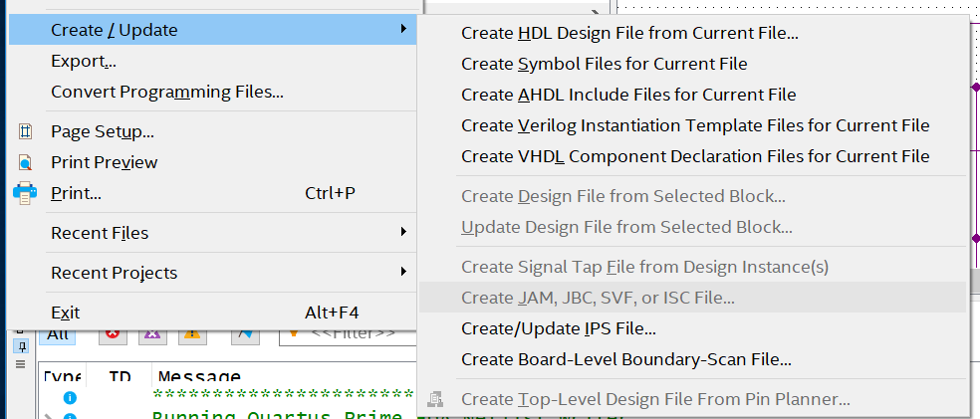Click the Alt+F4 shortcut text
The width and height of the screenshot is (980, 419).
coord(332,313)
